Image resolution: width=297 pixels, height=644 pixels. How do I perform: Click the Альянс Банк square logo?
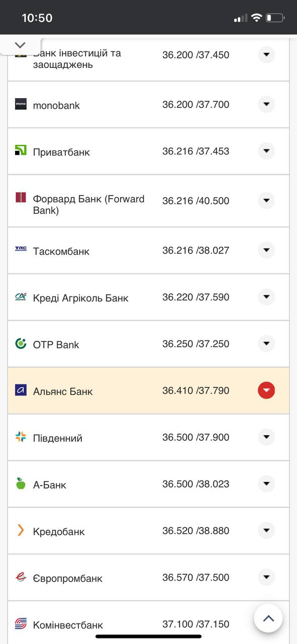point(20,390)
